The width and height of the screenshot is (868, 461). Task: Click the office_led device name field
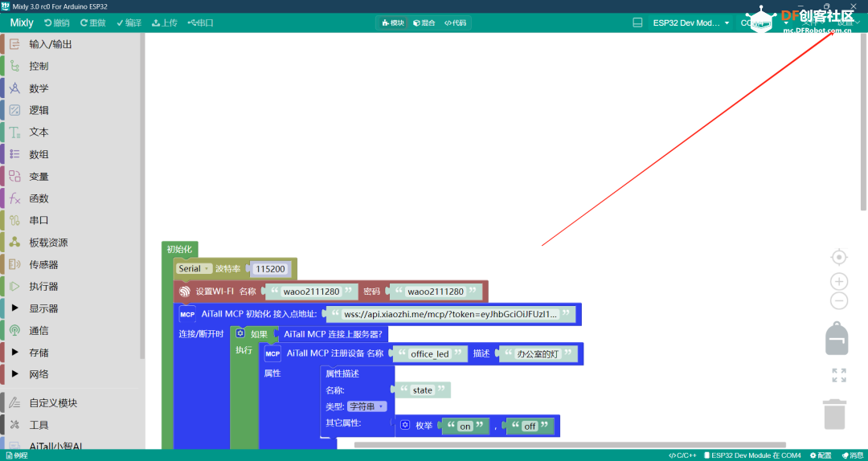429,353
